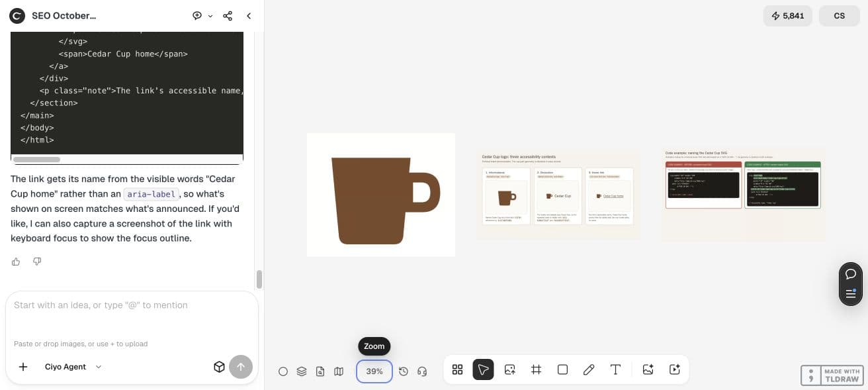Click the headset support icon
The height and width of the screenshot is (390, 868).
422,371
